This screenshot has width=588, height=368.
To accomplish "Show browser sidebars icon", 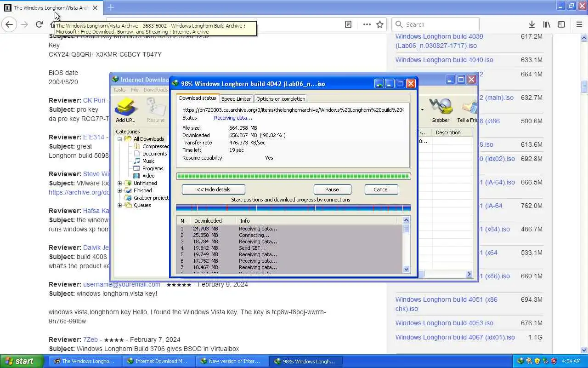I will [561, 24].
